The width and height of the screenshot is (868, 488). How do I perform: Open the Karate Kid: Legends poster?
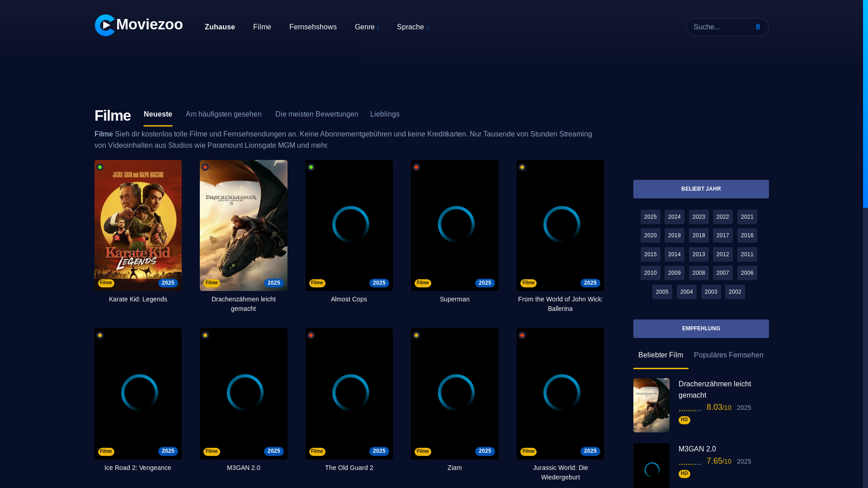138,225
